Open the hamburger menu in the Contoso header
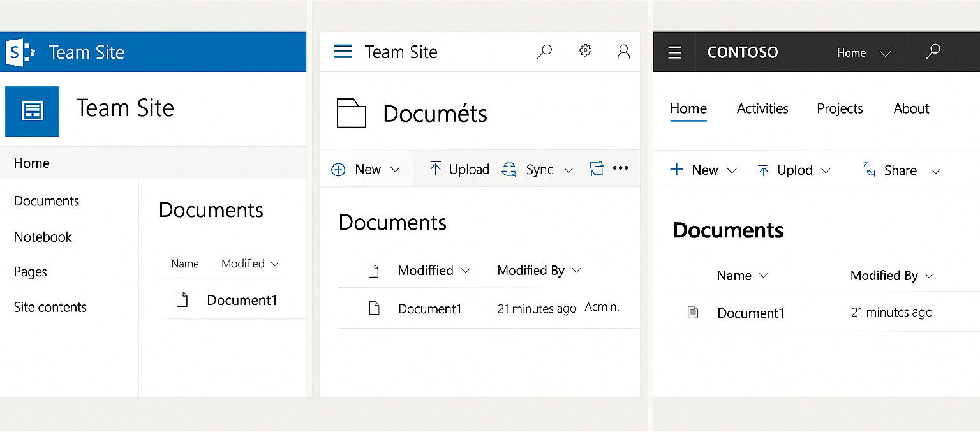This screenshot has height=432, width=980. 674,52
